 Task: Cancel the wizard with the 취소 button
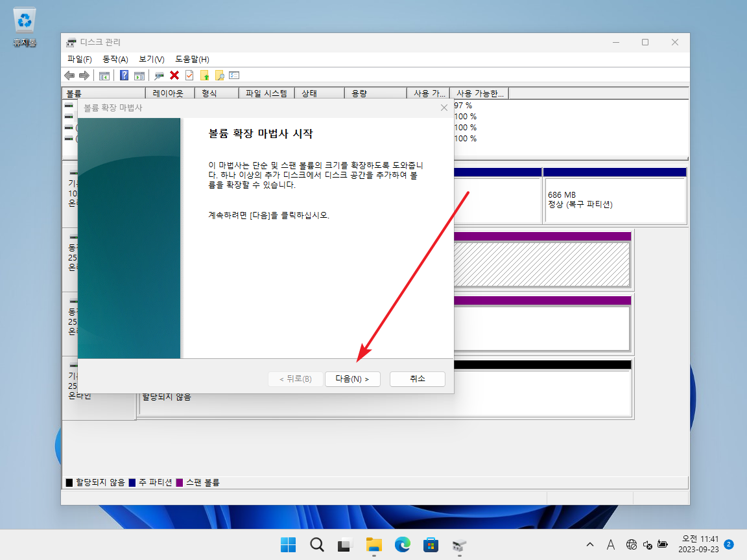click(418, 379)
